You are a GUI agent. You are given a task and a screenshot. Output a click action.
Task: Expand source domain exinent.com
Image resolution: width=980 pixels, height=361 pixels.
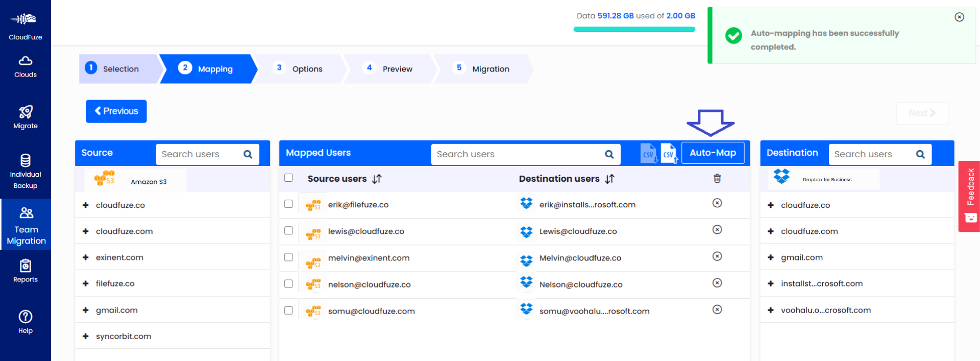click(86, 257)
